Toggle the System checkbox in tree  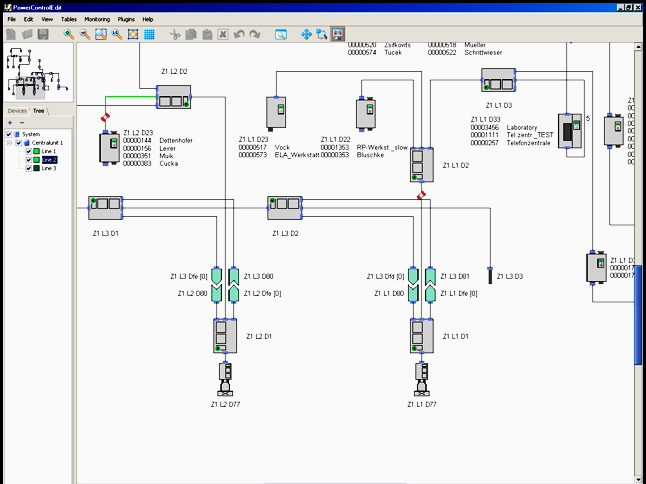click(10, 134)
